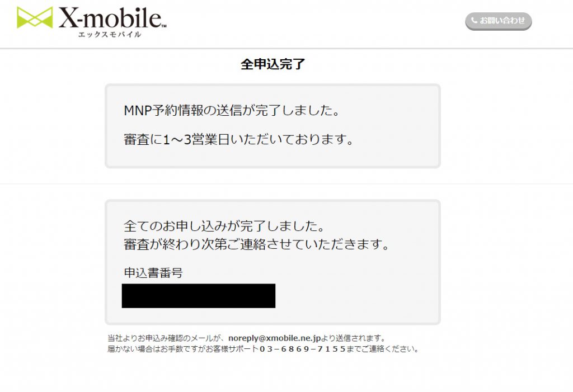Viewport: 573px width, 392px height.
Task: Click the blacked-out application number field
Action: click(x=199, y=296)
